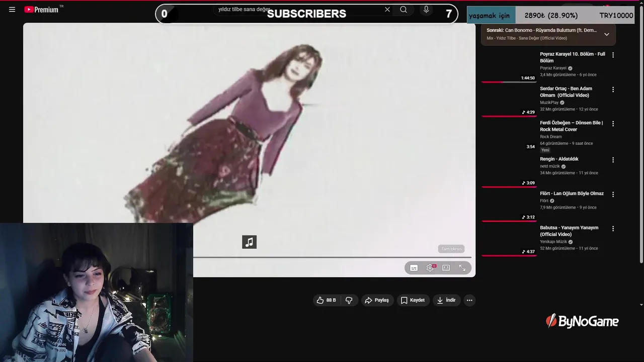Open options menu for Babutsa video
The width and height of the screenshot is (644, 362).
[x=613, y=228]
